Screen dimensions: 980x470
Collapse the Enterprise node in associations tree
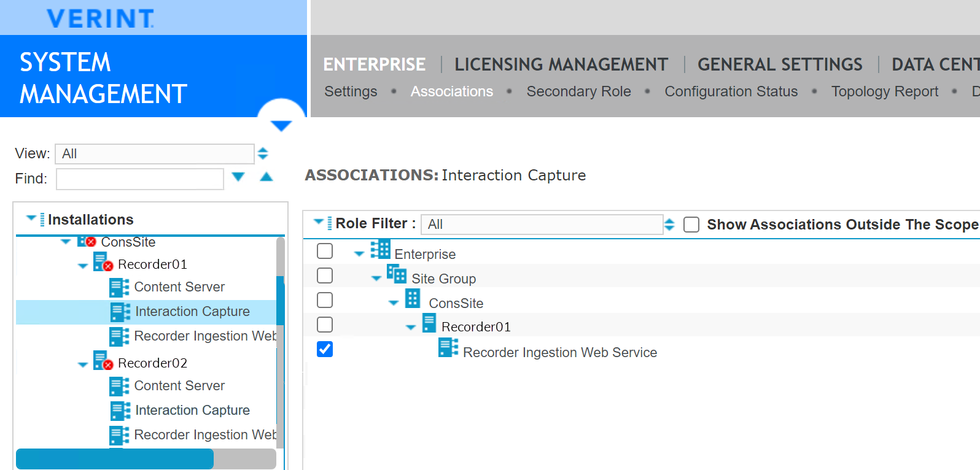[x=359, y=254]
